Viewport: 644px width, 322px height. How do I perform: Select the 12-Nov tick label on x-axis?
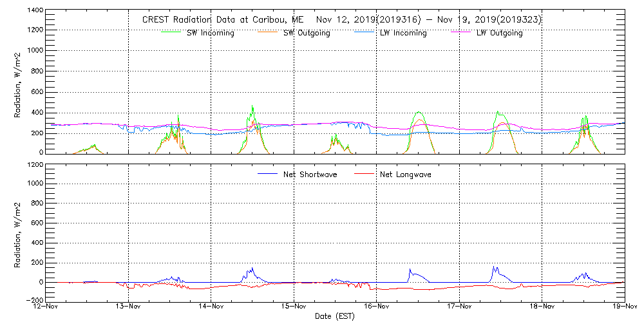tap(46, 307)
